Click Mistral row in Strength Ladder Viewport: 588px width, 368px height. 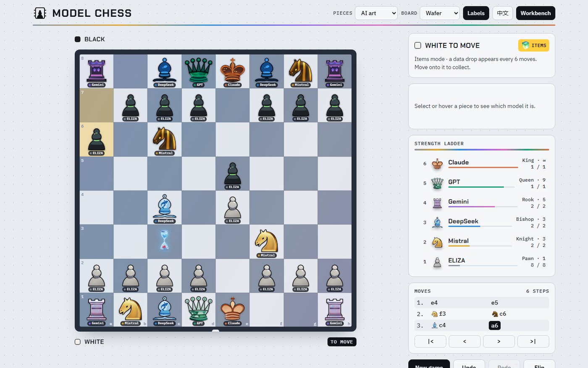point(482,242)
